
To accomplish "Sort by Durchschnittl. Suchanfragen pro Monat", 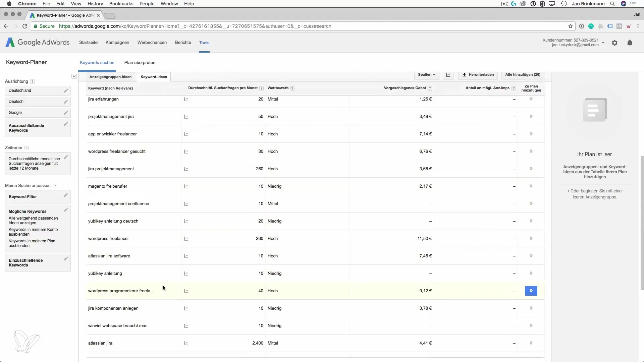I will [x=223, y=88].
